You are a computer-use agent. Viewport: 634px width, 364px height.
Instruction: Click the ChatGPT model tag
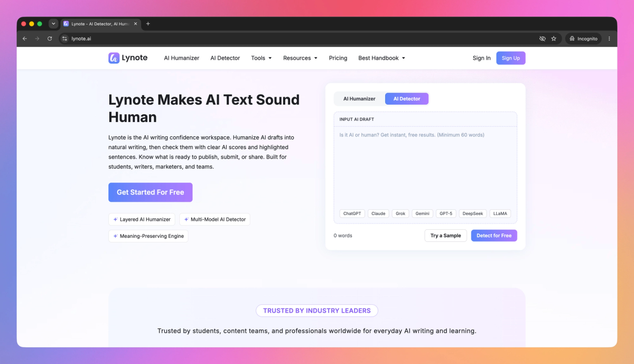[x=352, y=213]
